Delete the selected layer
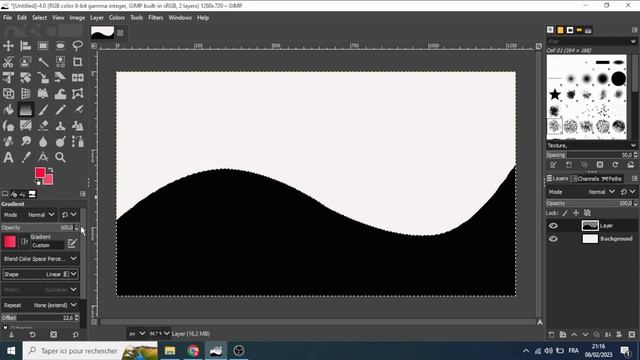640x360 pixels. coord(632,335)
